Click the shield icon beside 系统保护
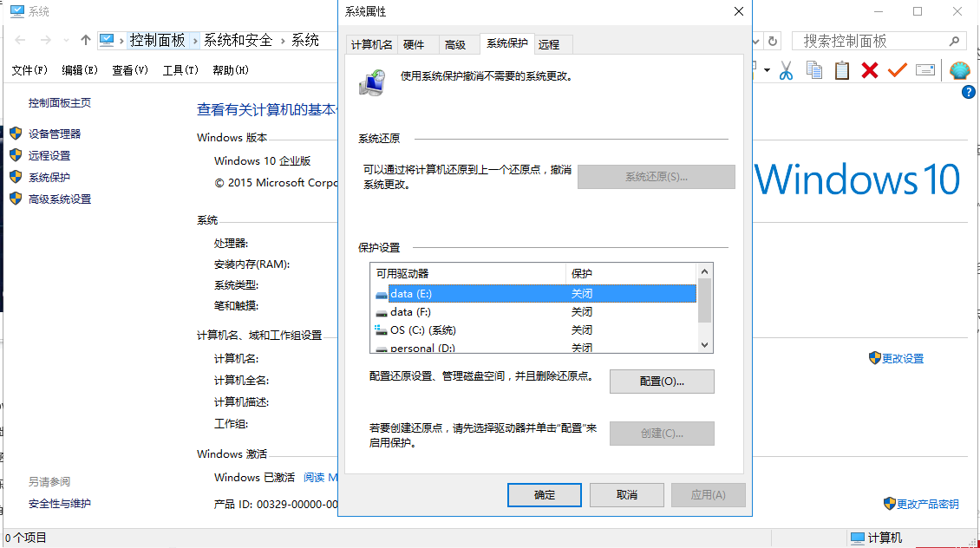The image size is (980, 548). (16, 178)
